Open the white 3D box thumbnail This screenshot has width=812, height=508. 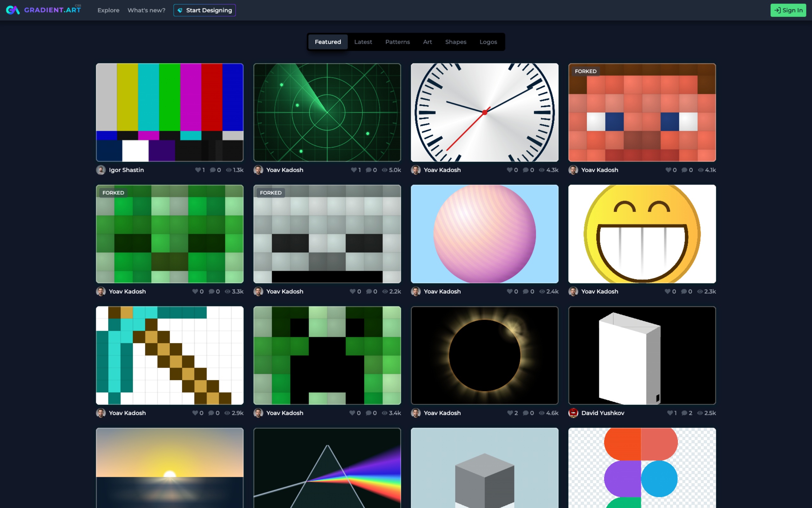[x=642, y=355]
